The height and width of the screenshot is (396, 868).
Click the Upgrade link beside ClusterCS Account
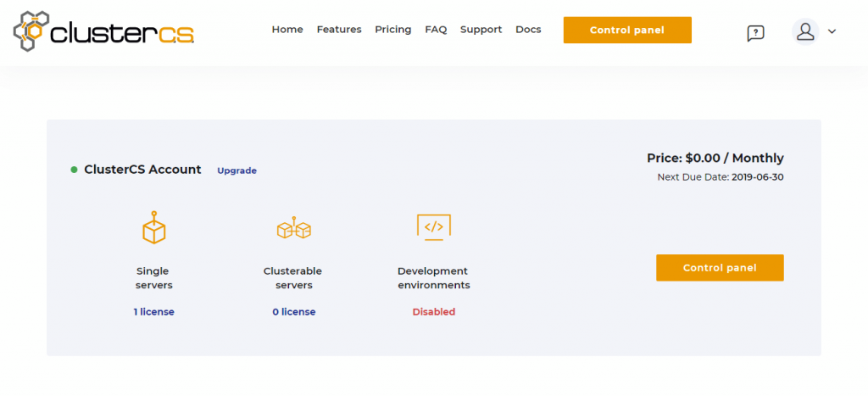point(236,170)
